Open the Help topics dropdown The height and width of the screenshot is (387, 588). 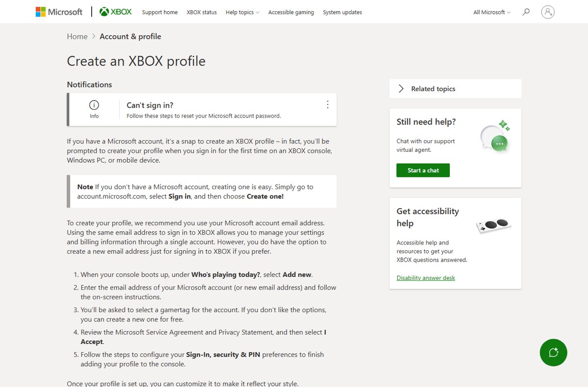(242, 12)
